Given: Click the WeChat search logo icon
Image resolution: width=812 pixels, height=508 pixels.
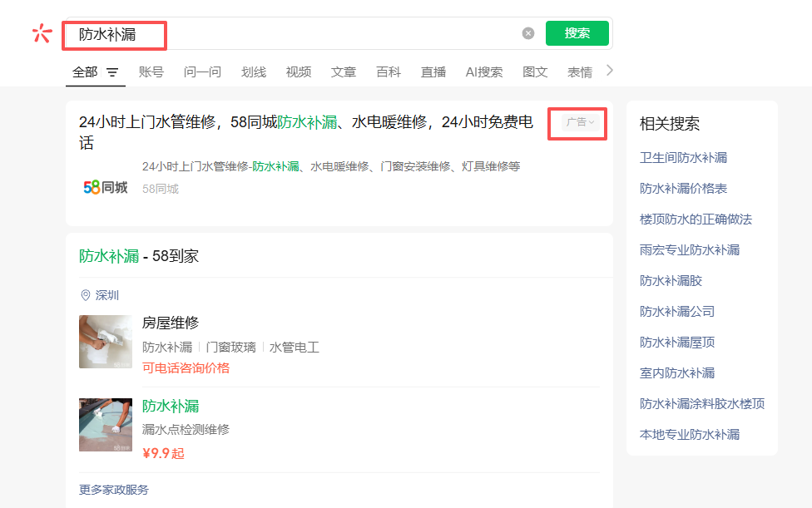Looking at the screenshot, I should click(42, 33).
